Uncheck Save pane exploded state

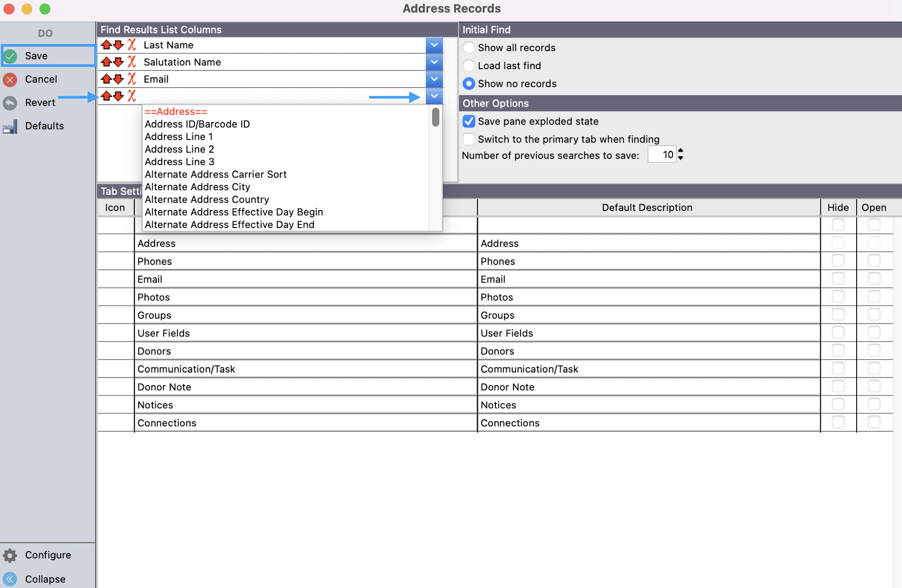(469, 121)
